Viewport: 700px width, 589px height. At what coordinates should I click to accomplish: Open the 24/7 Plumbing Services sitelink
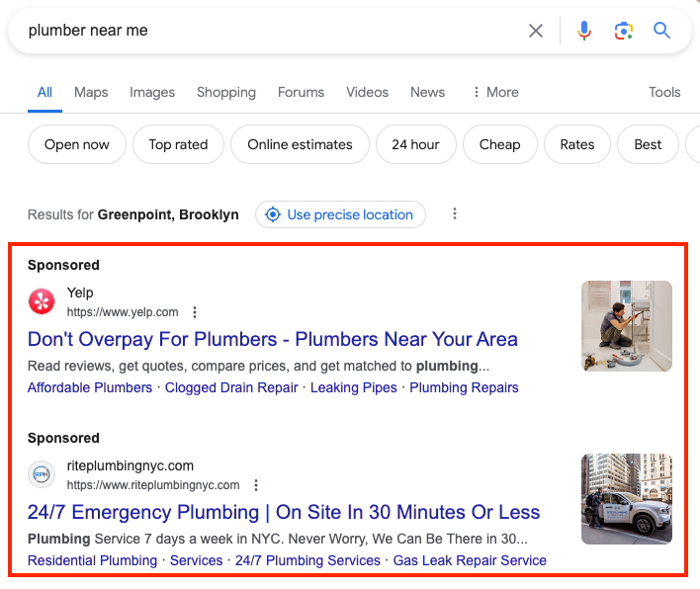[x=307, y=560]
